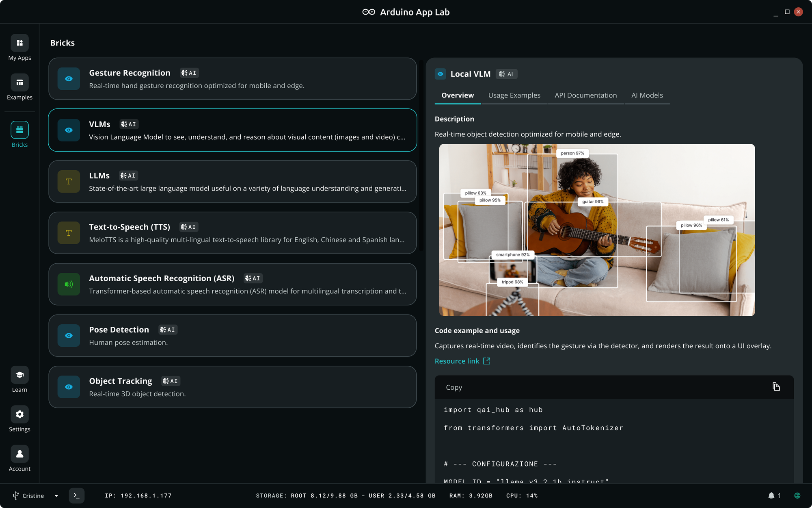
Task: Open Settings gear in sidebar
Action: coord(19,414)
